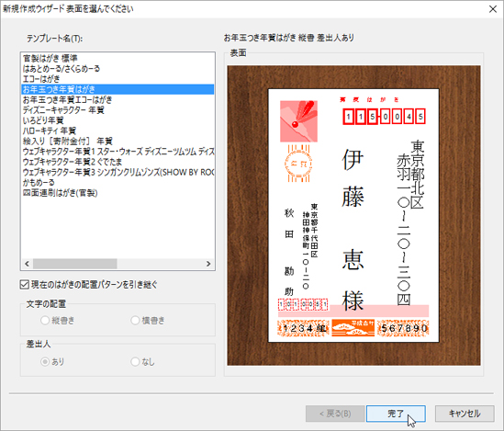Pick お年玉つき年賀エコーはがき template
The width and height of the screenshot is (504, 431).
[x=118, y=99]
